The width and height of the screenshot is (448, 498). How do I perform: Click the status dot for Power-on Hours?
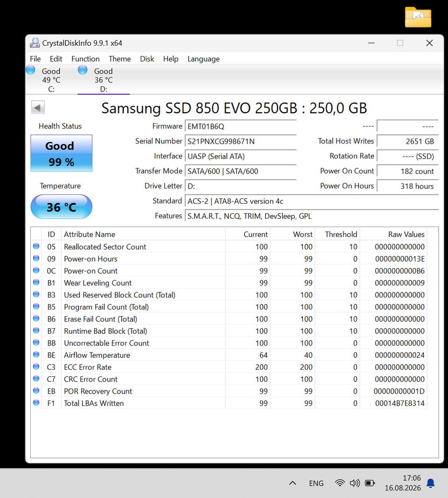(x=36, y=258)
